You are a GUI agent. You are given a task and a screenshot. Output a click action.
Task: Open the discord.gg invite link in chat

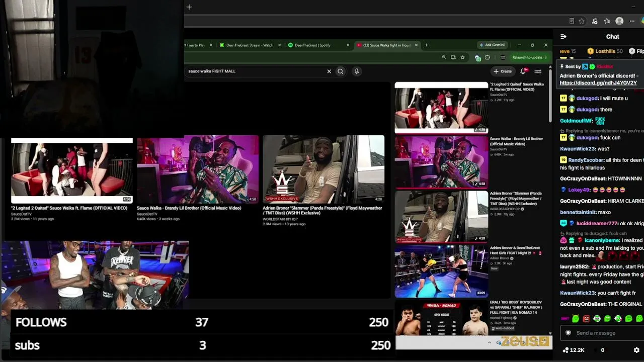(x=598, y=83)
